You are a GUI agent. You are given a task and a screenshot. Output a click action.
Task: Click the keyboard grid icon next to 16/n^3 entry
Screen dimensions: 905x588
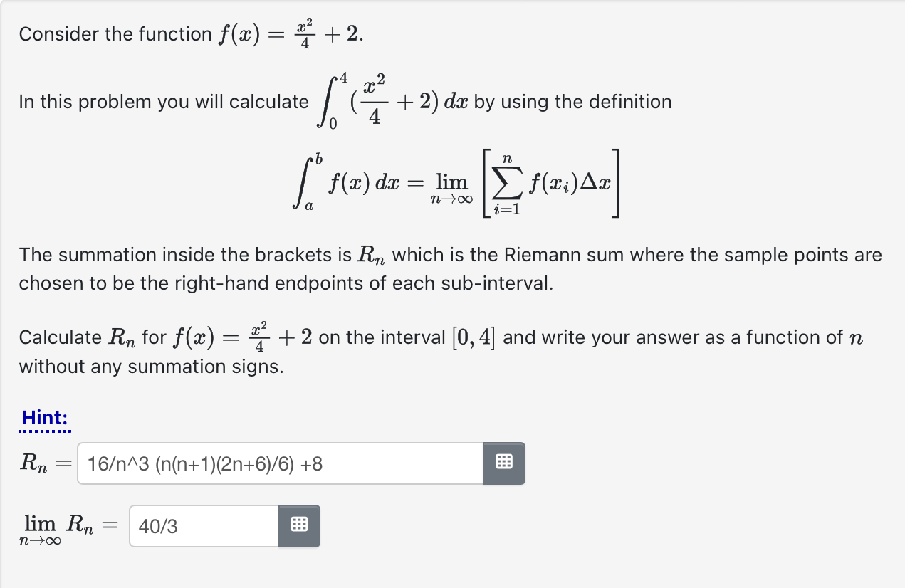(504, 462)
